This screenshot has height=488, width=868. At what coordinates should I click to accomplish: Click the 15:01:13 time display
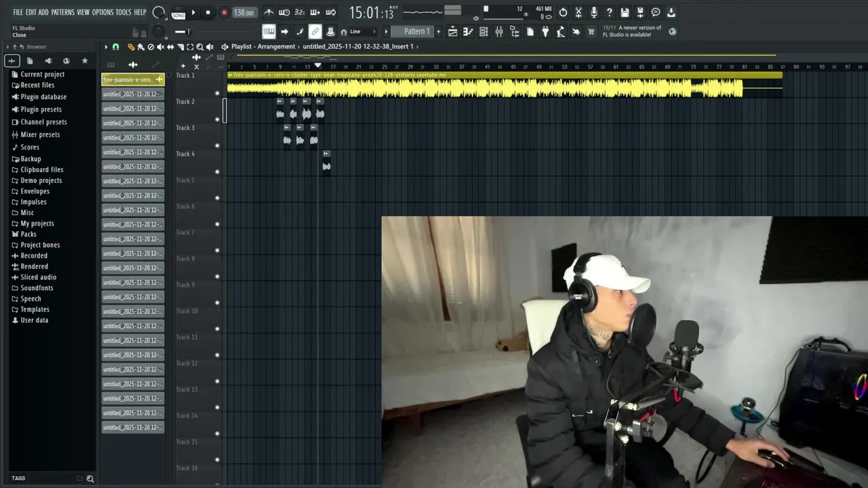[373, 12]
